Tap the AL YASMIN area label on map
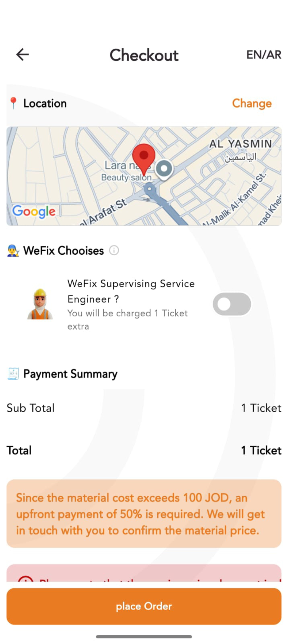 241,144
